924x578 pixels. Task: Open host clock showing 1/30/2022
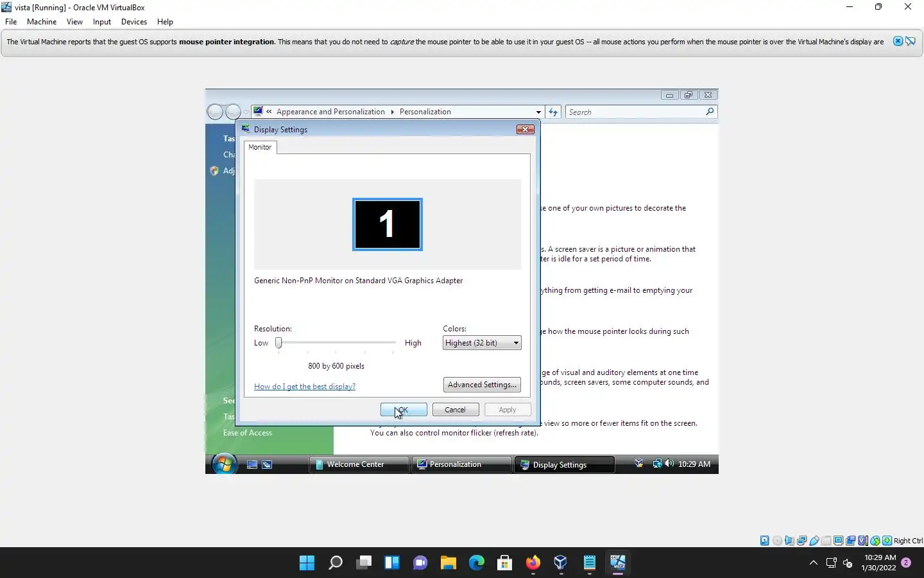879,563
